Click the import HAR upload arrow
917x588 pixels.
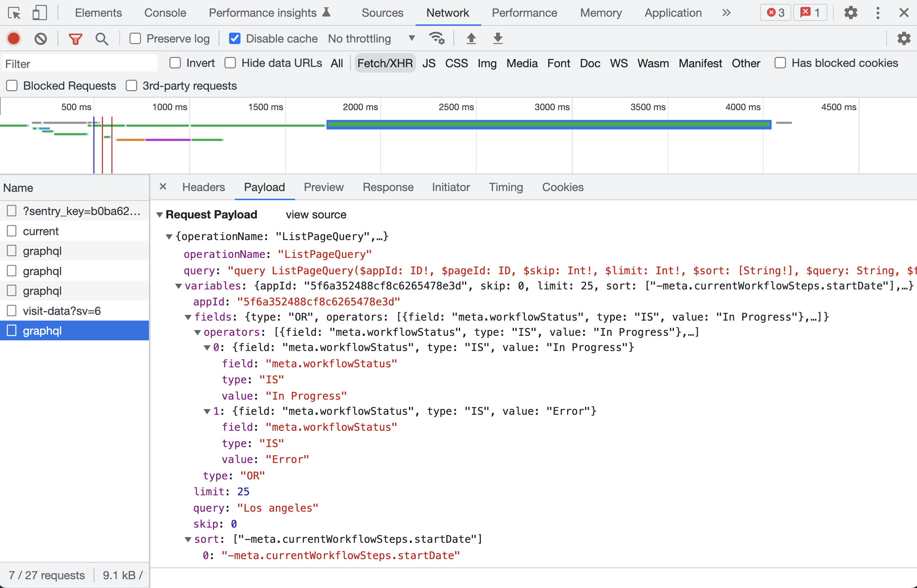click(471, 38)
